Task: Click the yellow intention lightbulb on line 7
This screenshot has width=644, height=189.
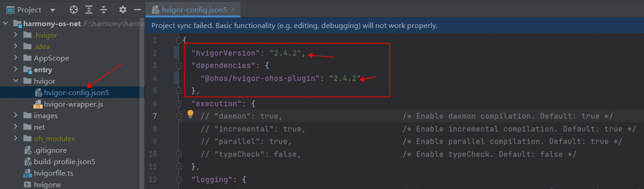Action: 190,114
